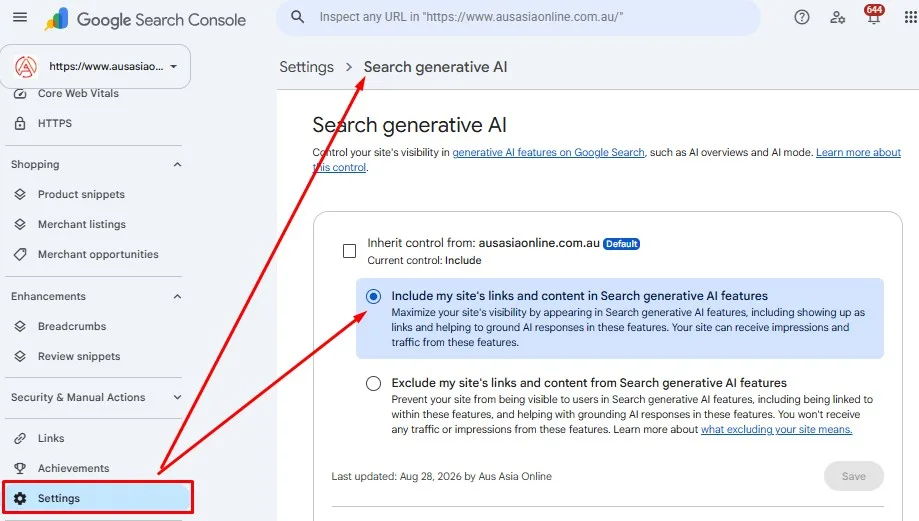
Task: Click the HTTPS padlock icon
Action: click(20, 123)
